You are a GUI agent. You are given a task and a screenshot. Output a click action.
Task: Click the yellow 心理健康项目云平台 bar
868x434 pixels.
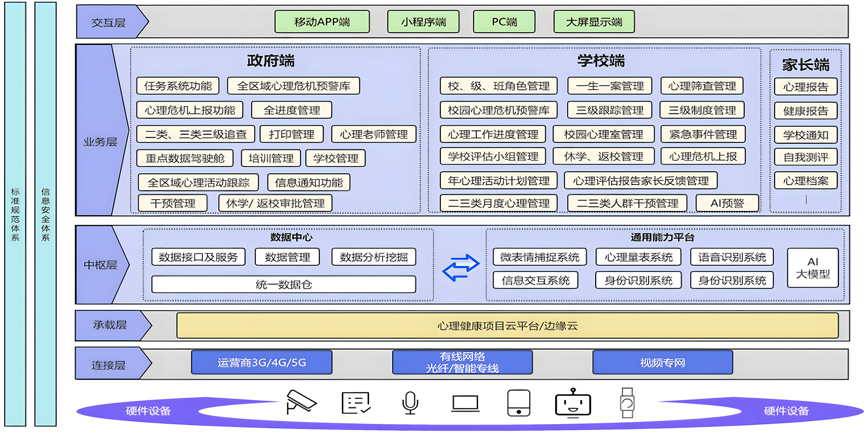coord(507,326)
